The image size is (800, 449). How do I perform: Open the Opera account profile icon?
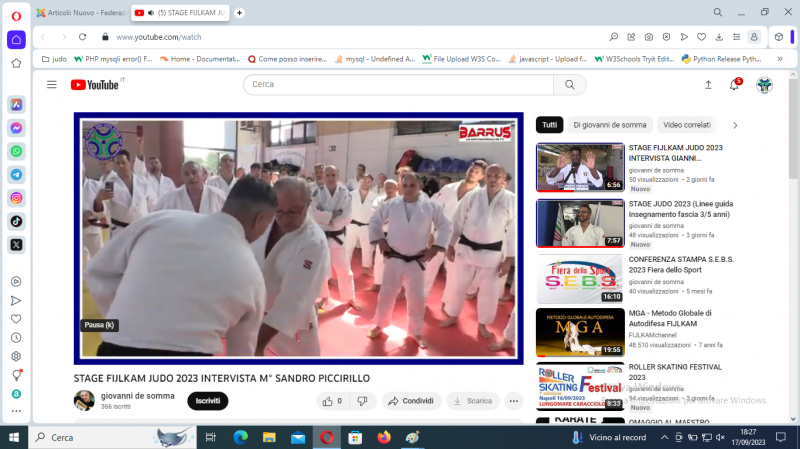coord(754,37)
